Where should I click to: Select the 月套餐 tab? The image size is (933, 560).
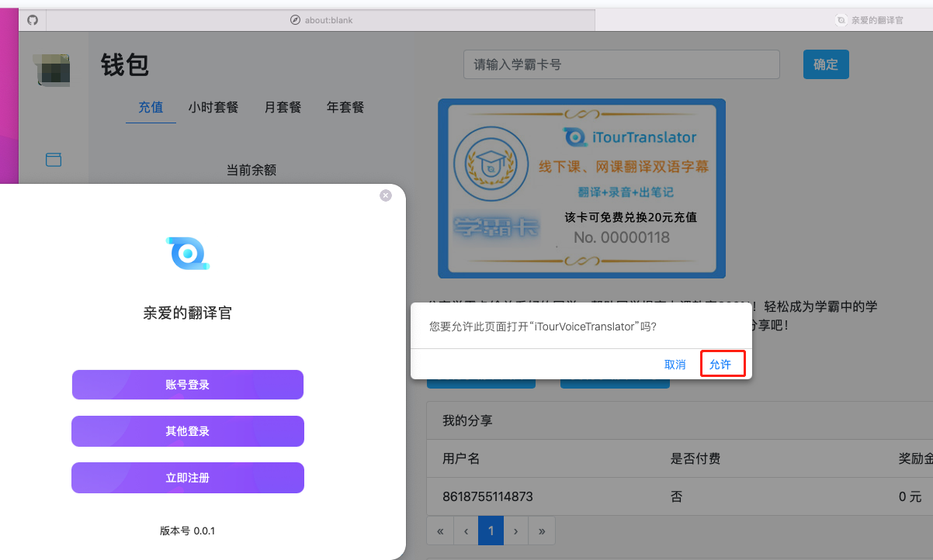pyautogui.click(x=283, y=108)
